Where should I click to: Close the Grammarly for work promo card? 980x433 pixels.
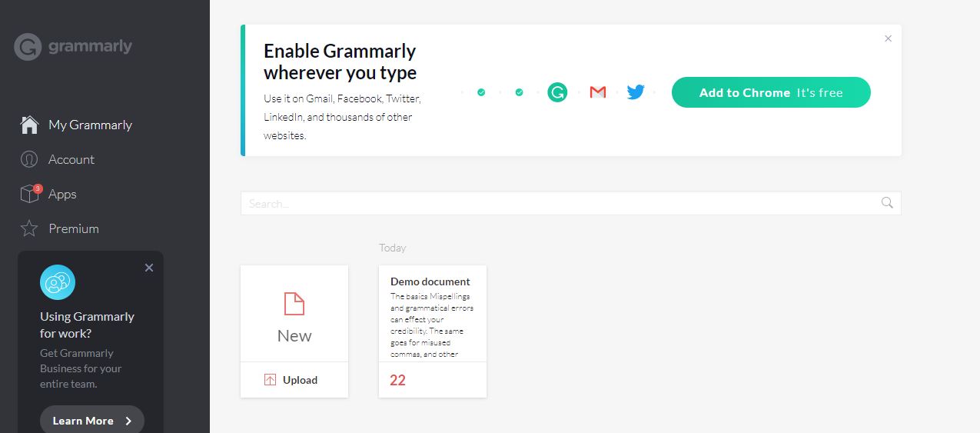149,268
